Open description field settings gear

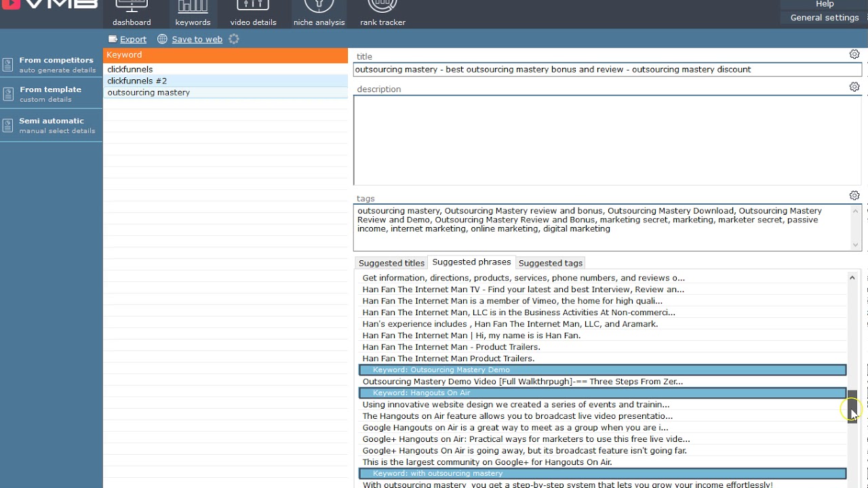pyautogui.click(x=854, y=87)
